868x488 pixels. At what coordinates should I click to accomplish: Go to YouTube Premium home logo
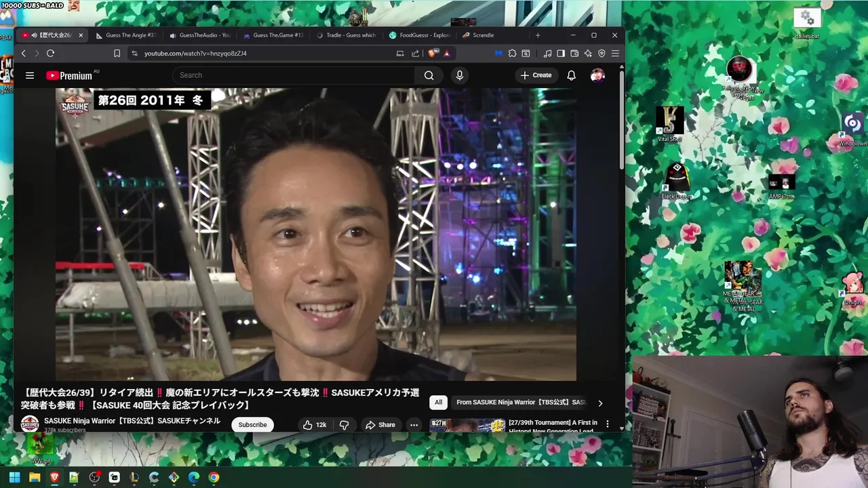point(68,75)
